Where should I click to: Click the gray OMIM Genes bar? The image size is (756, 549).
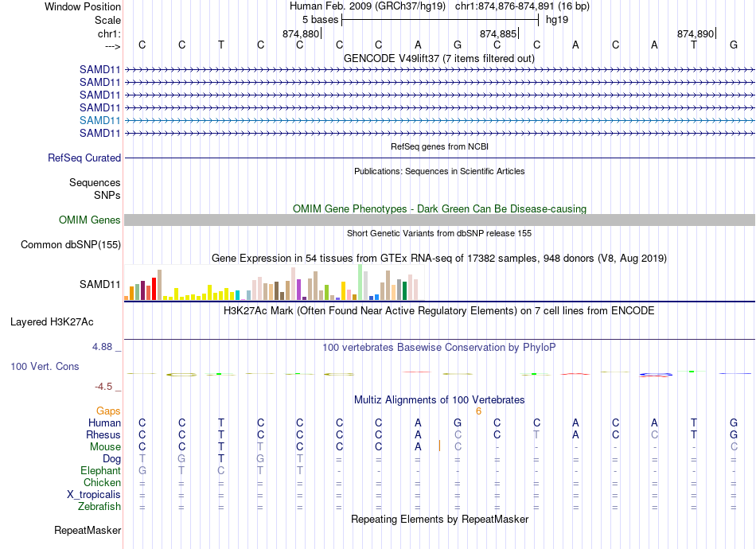pos(439,220)
